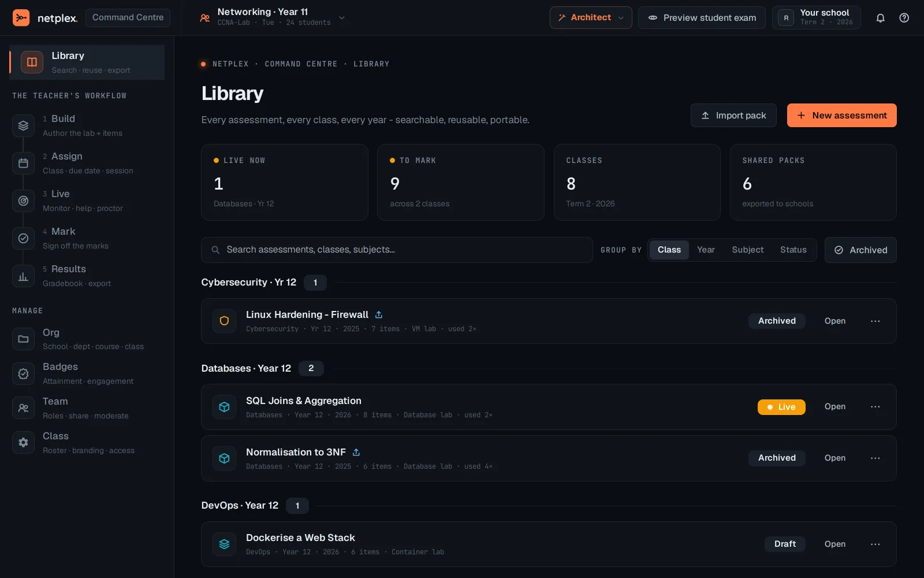Open more options for Linux Hardening - Firewall

click(x=875, y=321)
